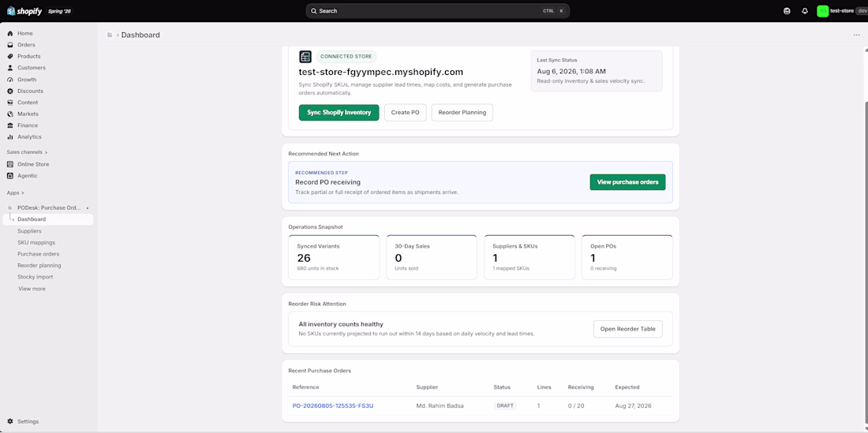Click the Aug 27, 2026 expected date
The width and height of the screenshot is (868, 433).
pos(634,406)
